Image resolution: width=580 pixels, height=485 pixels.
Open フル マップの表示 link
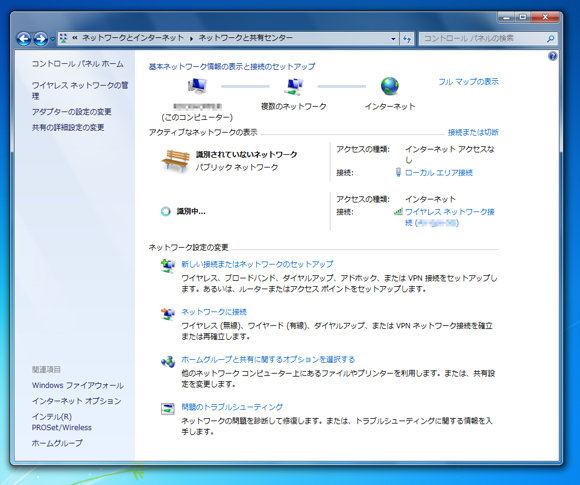click(x=468, y=81)
